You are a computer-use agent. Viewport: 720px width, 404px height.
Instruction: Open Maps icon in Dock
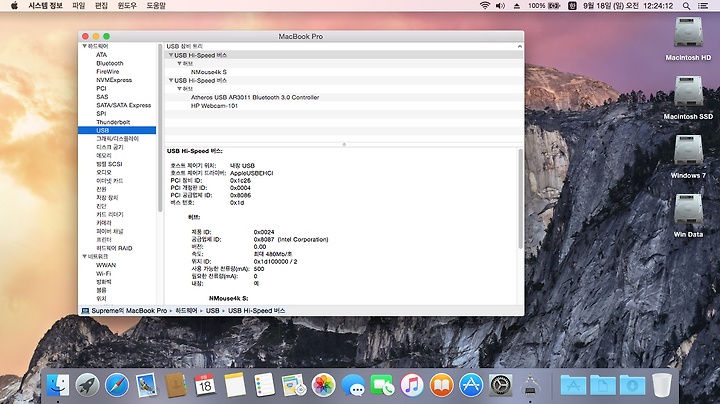tap(294, 385)
